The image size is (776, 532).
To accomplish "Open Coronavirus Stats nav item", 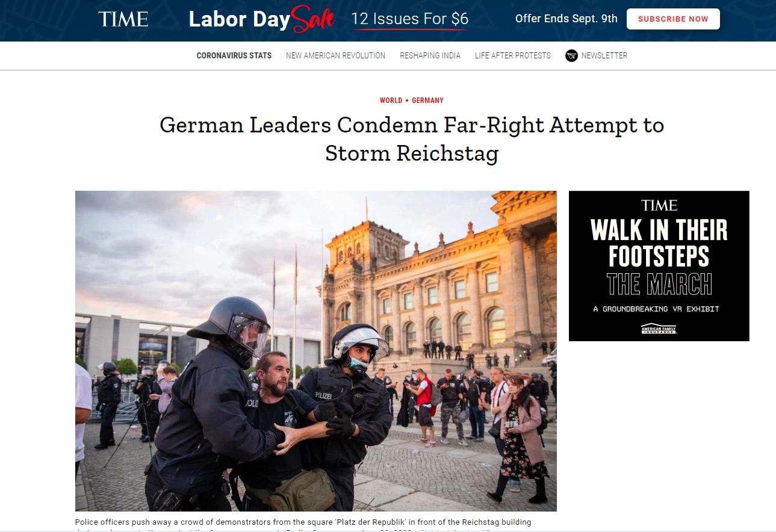I will click(x=234, y=55).
